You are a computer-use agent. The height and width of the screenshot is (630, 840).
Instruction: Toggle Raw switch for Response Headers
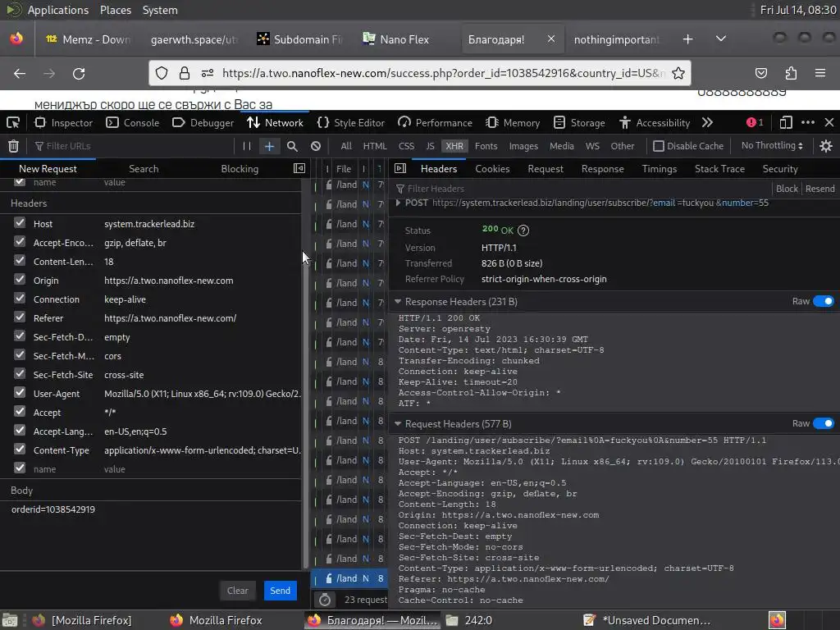tap(824, 301)
